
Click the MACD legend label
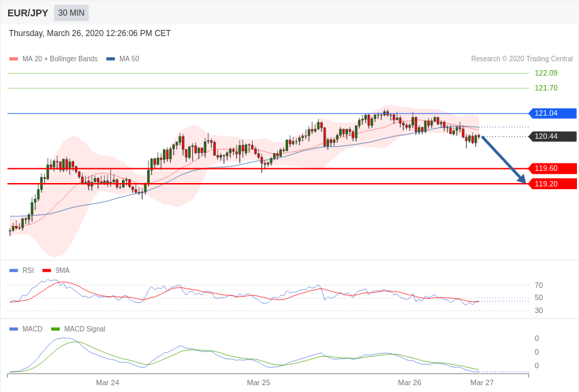point(33,329)
